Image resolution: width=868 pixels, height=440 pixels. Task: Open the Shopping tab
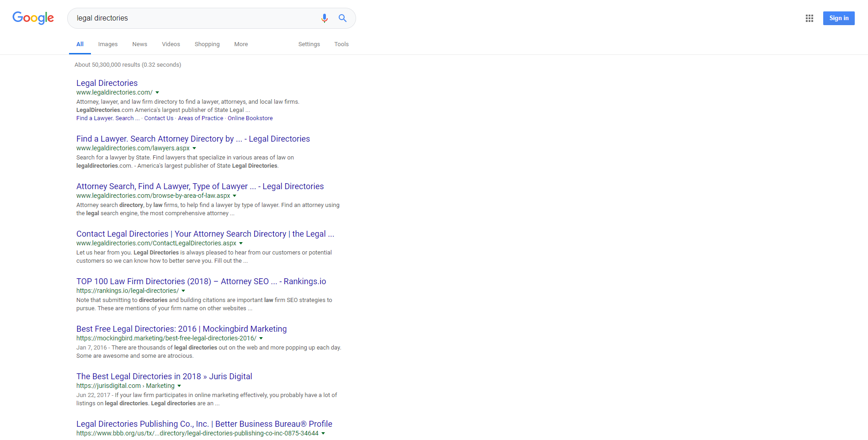(x=207, y=44)
